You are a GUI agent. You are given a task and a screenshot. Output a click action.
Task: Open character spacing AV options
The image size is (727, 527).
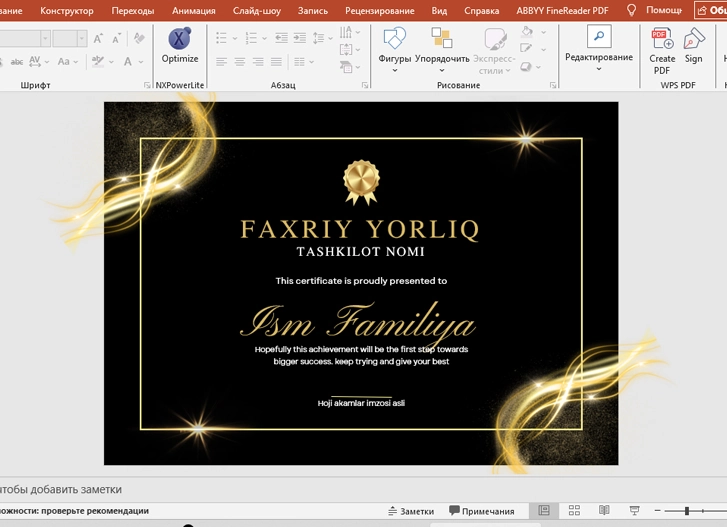[38, 62]
